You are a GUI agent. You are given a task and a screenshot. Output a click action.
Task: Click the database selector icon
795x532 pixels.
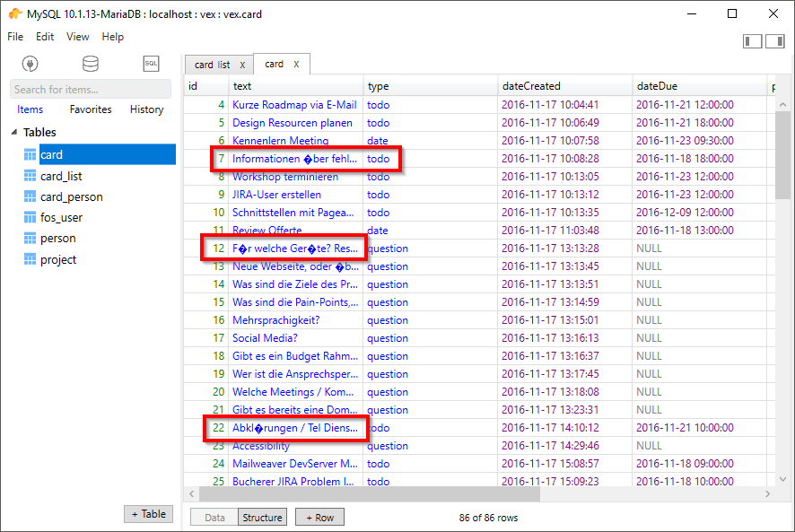(x=90, y=63)
